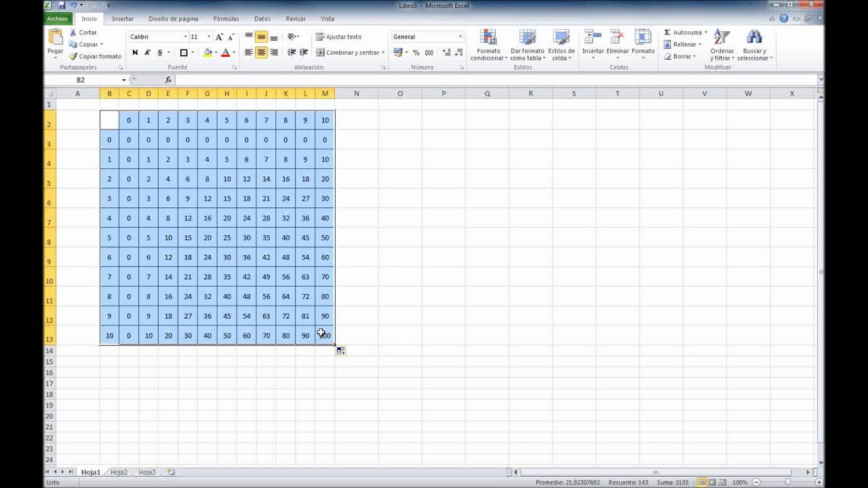Click Eliminar cells icon
Image resolution: width=868 pixels, height=488 pixels.
617,37
